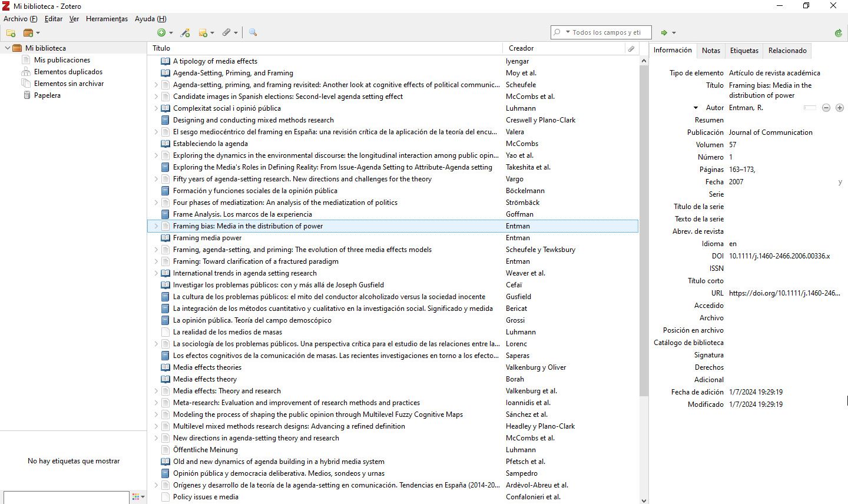This screenshot has width=848, height=504.
Task: Sort items by Título column header
Action: click(x=324, y=48)
